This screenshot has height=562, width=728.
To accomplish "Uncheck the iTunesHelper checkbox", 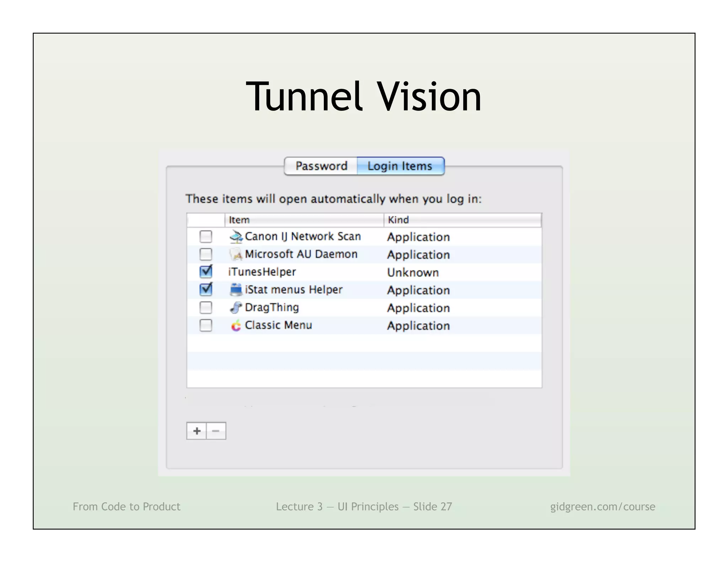I will coord(206,272).
